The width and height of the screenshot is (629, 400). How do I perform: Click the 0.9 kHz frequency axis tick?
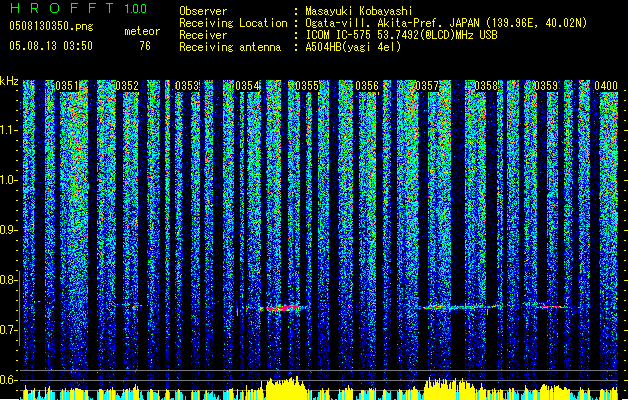click(9, 230)
